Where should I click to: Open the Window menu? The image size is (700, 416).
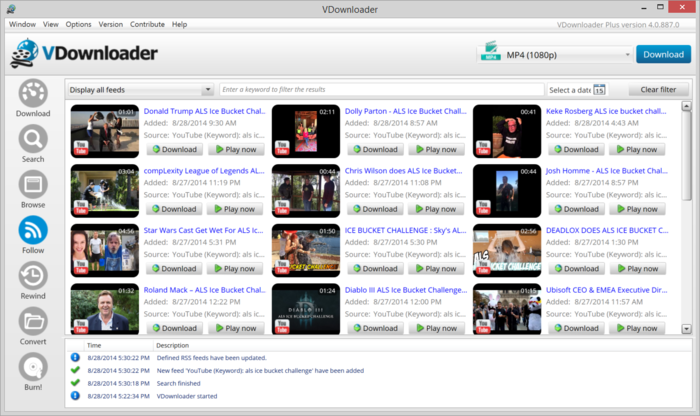[x=22, y=24]
